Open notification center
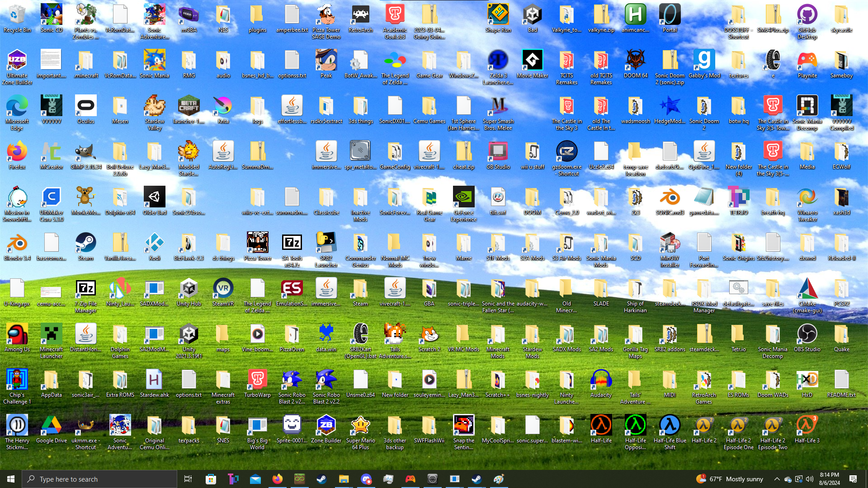The height and width of the screenshot is (488, 868). [853, 479]
